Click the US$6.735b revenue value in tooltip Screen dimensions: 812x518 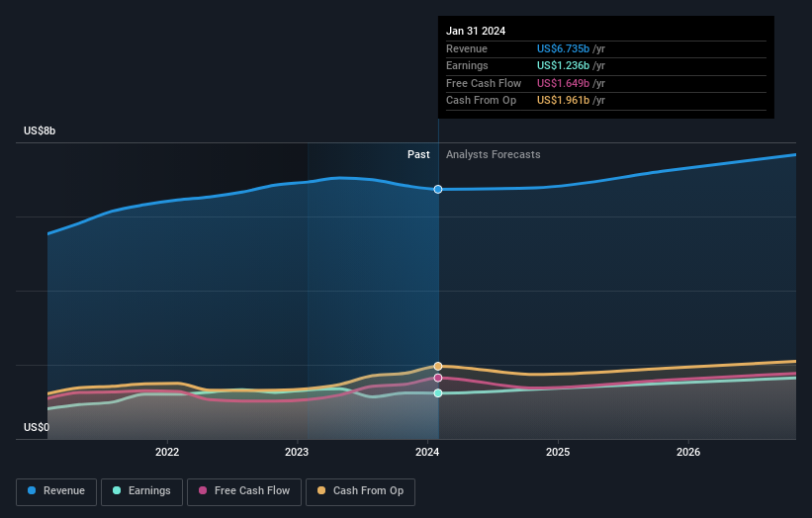tap(563, 48)
